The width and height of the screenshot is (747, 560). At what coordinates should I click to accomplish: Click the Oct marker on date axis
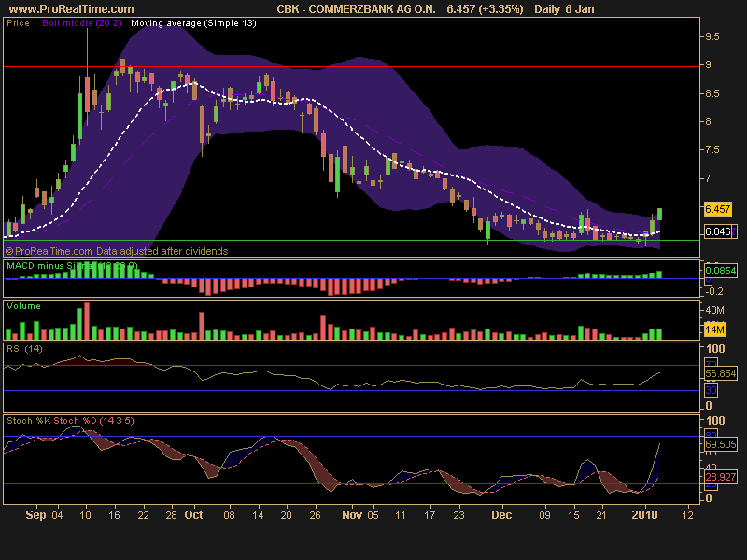point(193,514)
